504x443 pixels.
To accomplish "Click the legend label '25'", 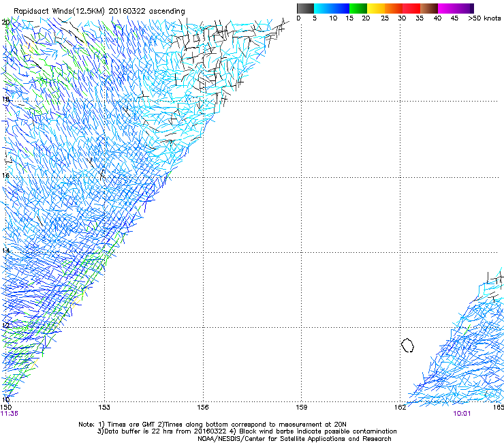I will tap(385, 18).
